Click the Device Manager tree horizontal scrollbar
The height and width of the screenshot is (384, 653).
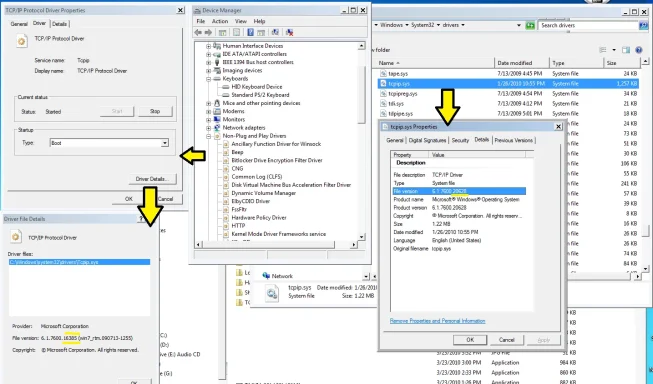277,245
